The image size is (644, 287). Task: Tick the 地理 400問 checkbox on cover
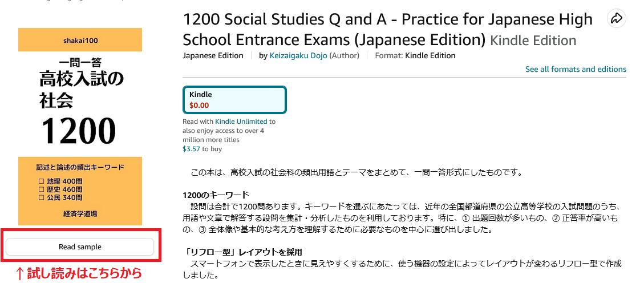[41, 181]
